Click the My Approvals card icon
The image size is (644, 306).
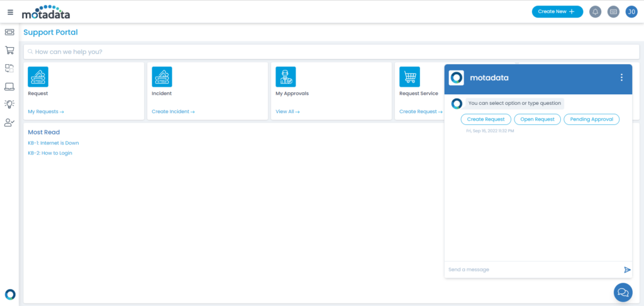tap(286, 77)
